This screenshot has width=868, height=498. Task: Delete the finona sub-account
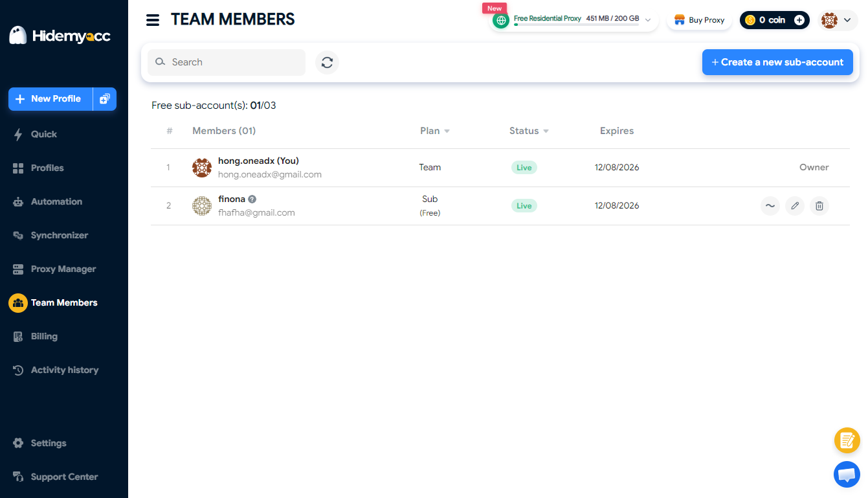tap(819, 206)
